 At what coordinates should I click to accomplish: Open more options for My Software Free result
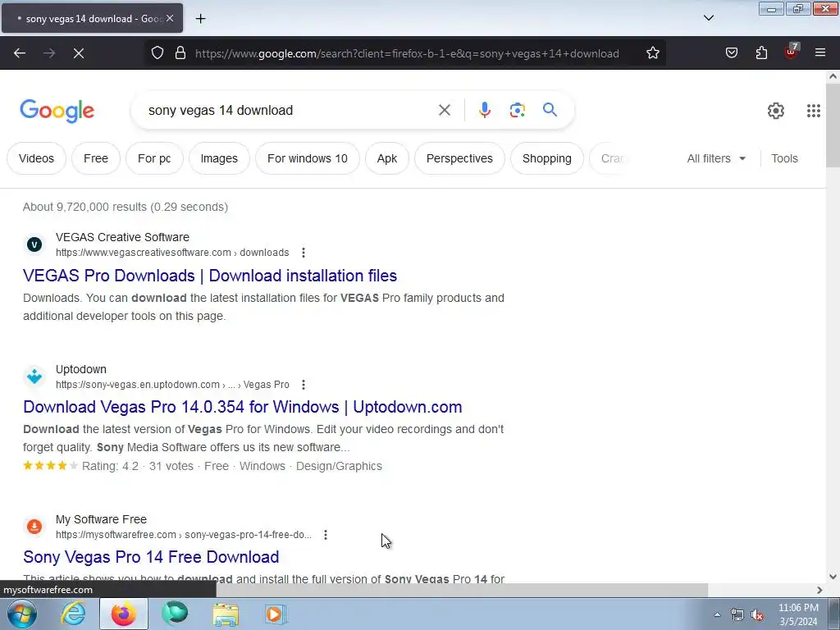click(325, 535)
